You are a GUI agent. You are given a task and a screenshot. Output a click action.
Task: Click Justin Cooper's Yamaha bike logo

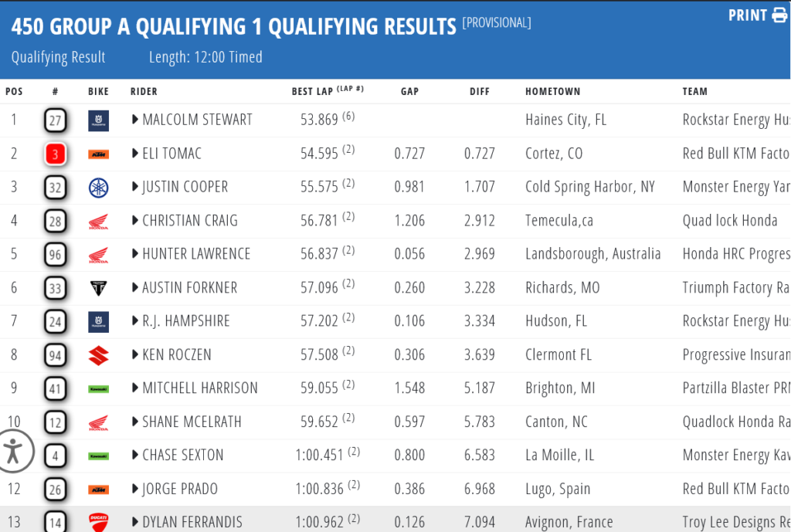pos(98,188)
